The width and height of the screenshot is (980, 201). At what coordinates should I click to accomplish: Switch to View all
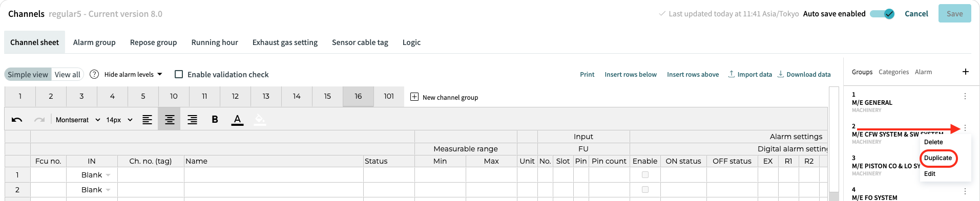coord(67,75)
